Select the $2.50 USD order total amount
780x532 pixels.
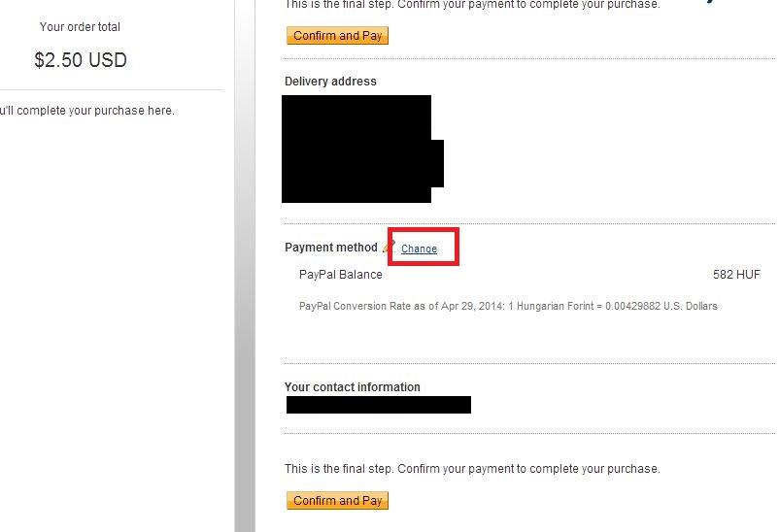click(81, 60)
